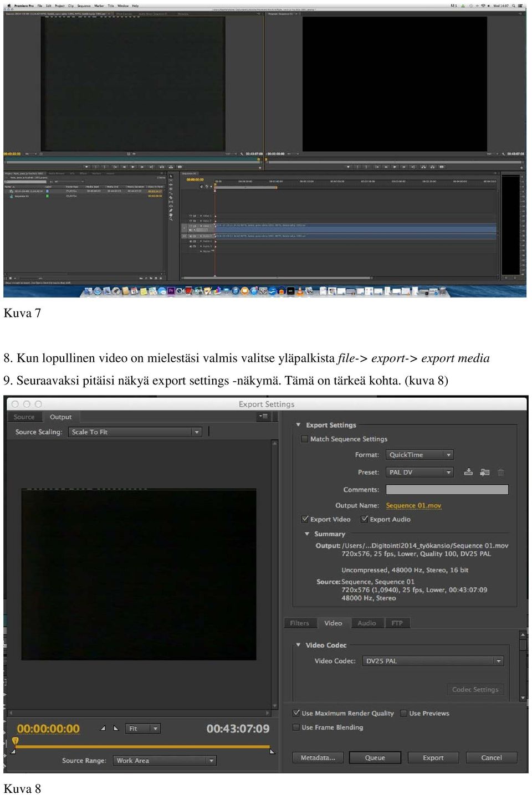This screenshot has width=532, height=795.
Task: Select the Zoom tool in Premiere tools panel
Action: [171, 218]
